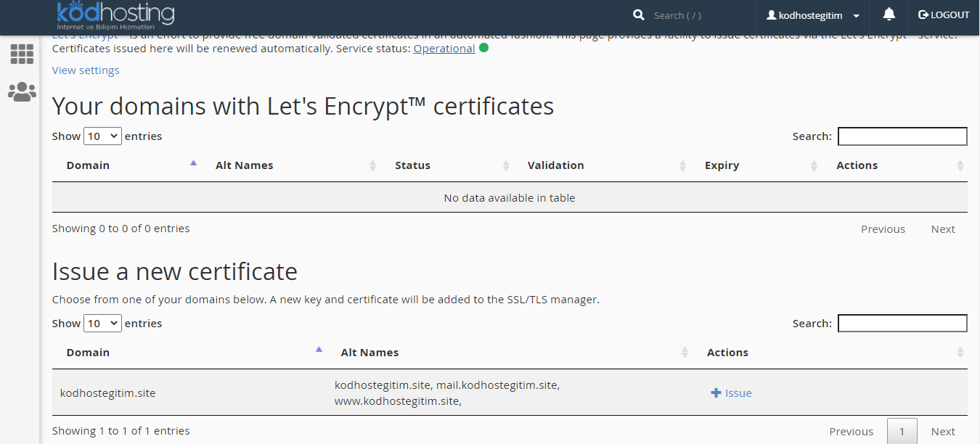Screen dimensions: 980x444
Task: Click the 'No data available in table' row
Action: click(510, 197)
